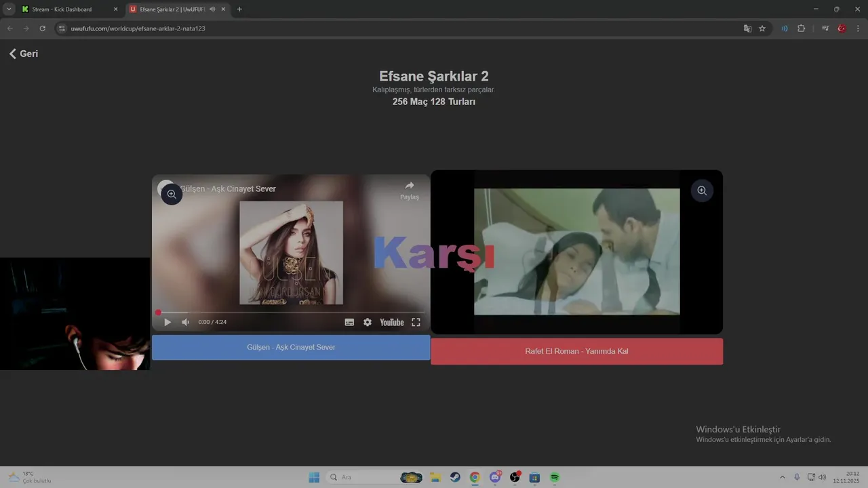The width and height of the screenshot is (868, 488).
Task: Go back using the Geri arrow
Action: click(x=23, y=54)
